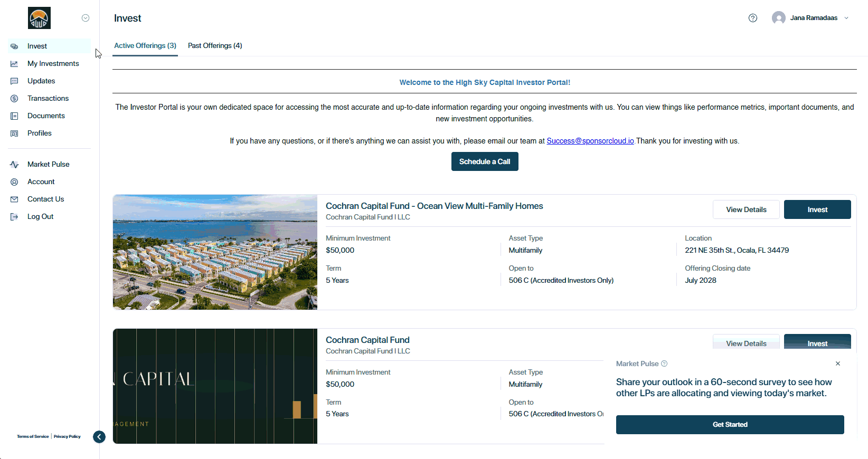Expand the organization switcher chevron beside logo
Viewport: 868px width, 459px height.
[86, 18]
